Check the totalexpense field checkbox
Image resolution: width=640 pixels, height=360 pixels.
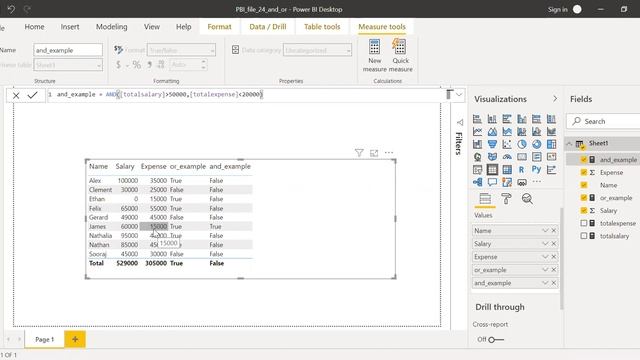(x=584, y=223)
